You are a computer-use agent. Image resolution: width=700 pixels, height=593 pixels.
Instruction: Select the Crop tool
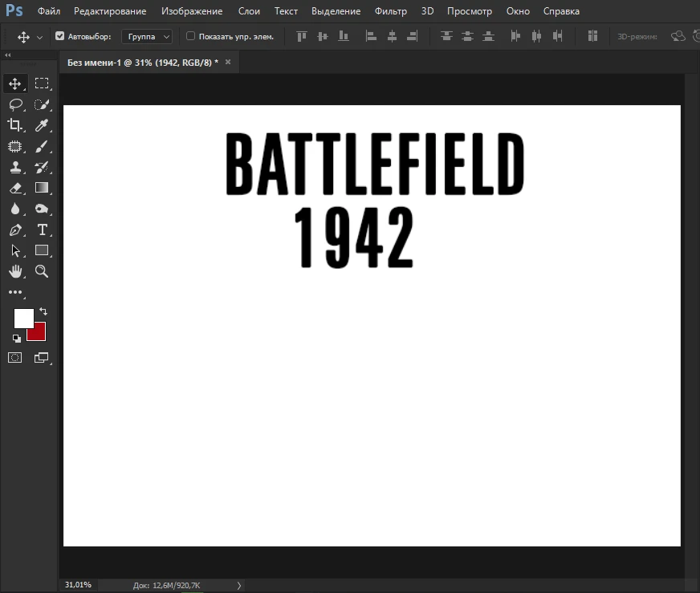click(x=15, y=124)
